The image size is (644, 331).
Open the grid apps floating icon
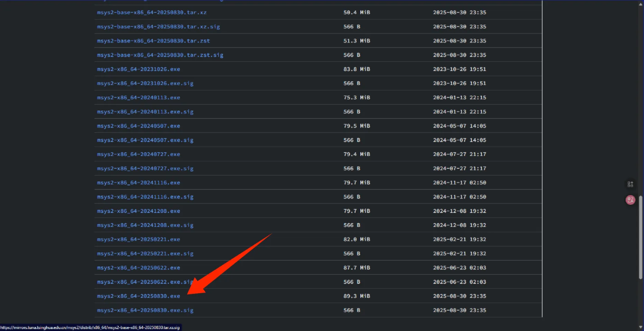pos(630,184)
